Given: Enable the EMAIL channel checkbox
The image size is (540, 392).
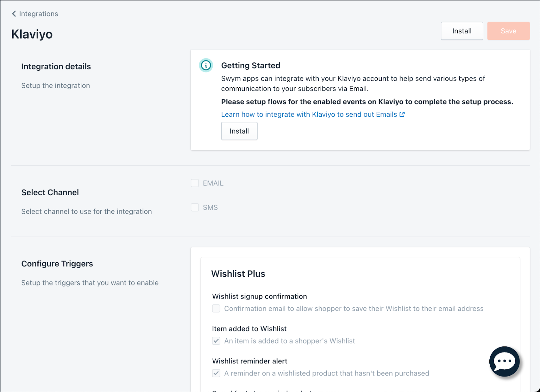Looking at the screenshot, I should click(x=195, y=183).
